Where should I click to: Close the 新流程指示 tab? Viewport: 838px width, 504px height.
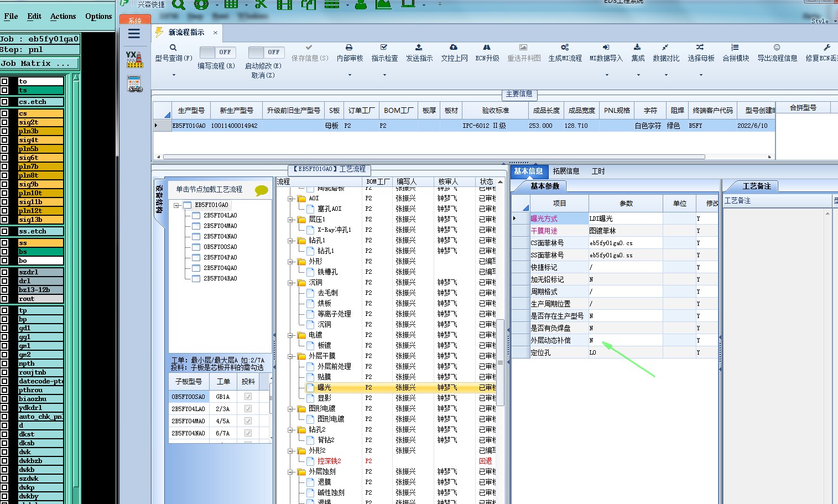(x=215, y=33)
